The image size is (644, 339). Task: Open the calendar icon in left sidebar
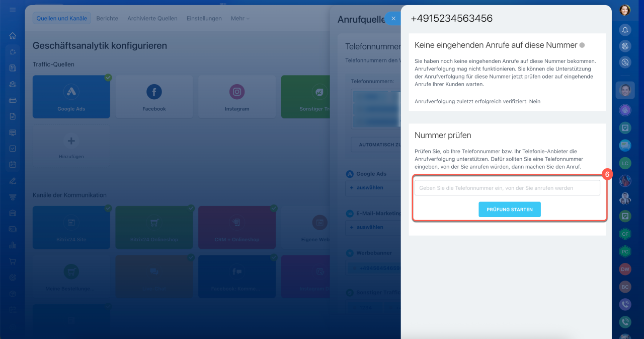click(13, 165)
